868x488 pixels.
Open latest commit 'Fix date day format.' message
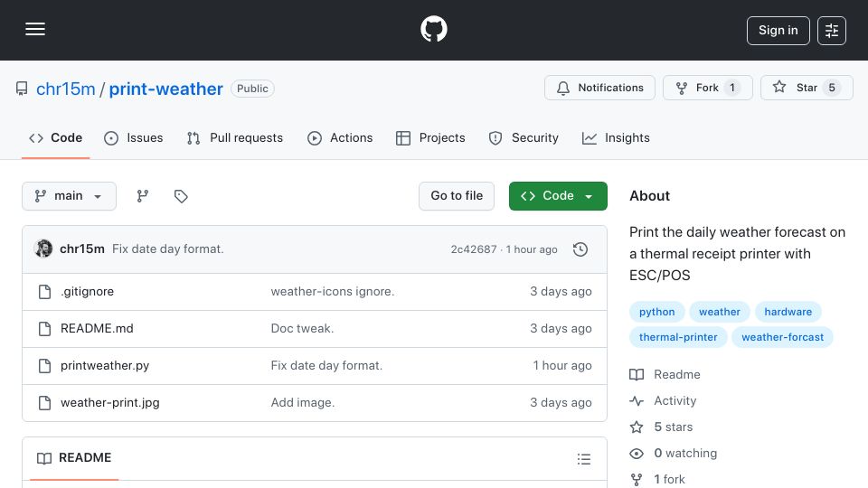pyautogui.click(x=168, y=249)
